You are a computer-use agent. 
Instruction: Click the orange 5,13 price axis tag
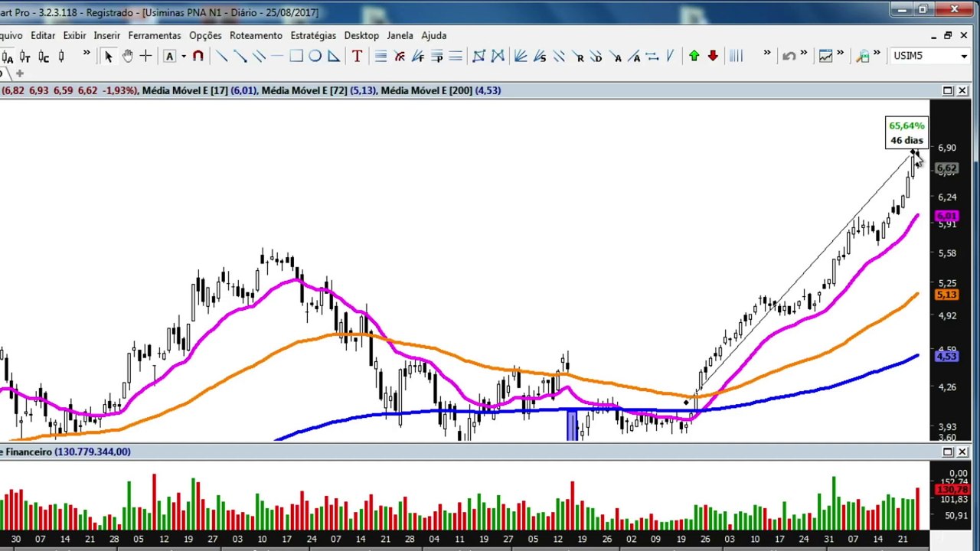coord(947,295)
